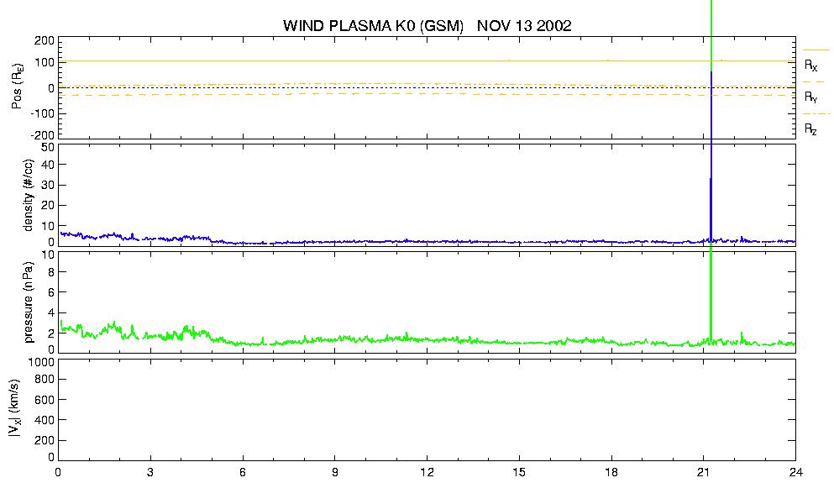This screenshot has height=504, width=834.
Task: Click the 400 tick on the velocity axis
Action: coord(45,420)
